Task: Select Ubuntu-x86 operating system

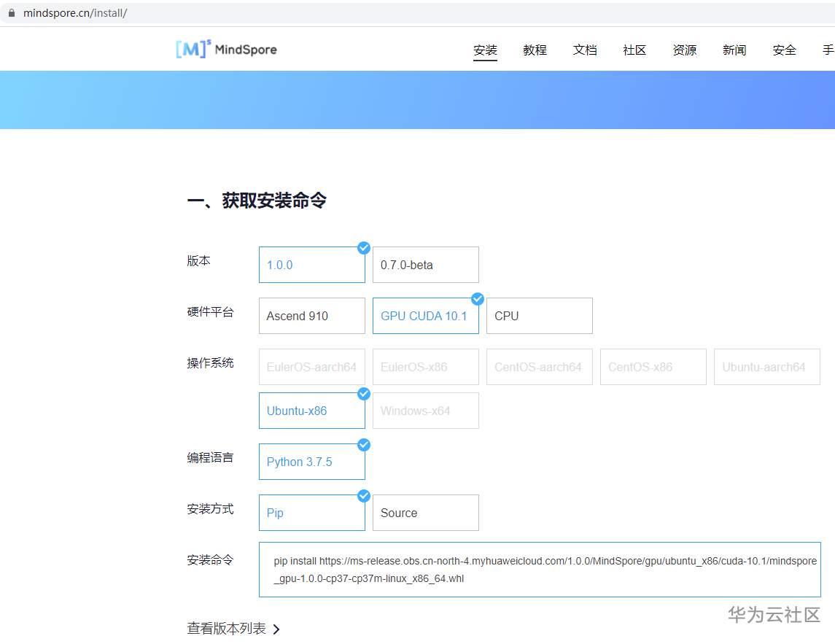Action: click(312, 411)
